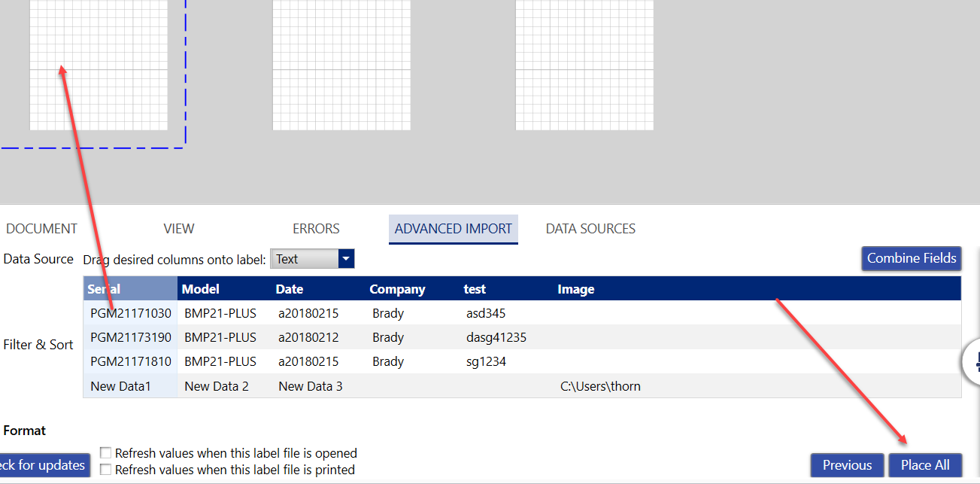Screen dimensions: 980x484
Task: Click the Combine Fields button
Action: tap(912, 258)
